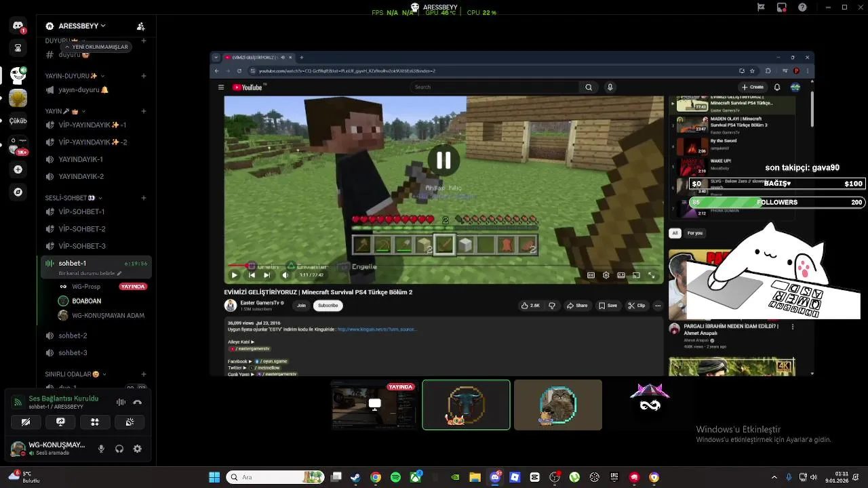Toggle Discord microphone mute

tap(101, 449)
